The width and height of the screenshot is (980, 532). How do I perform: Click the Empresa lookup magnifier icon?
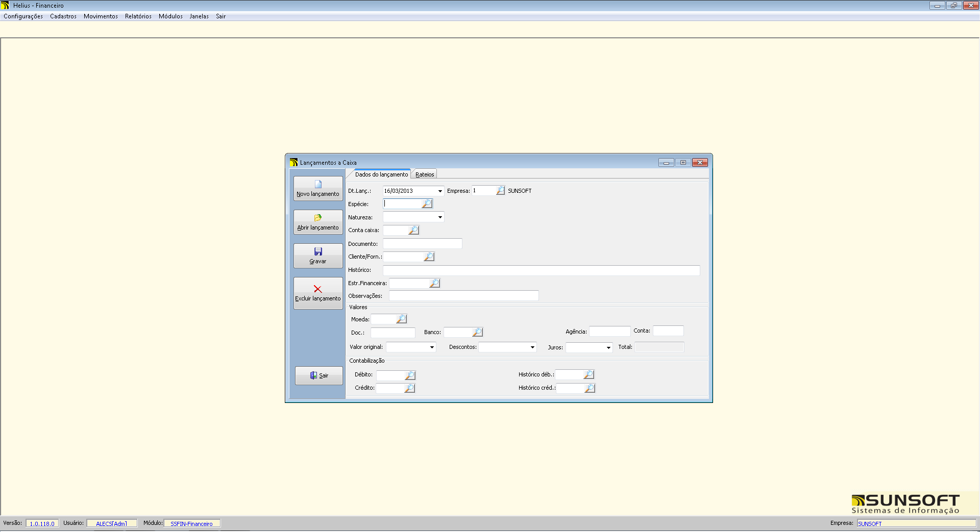click(500, 191)
